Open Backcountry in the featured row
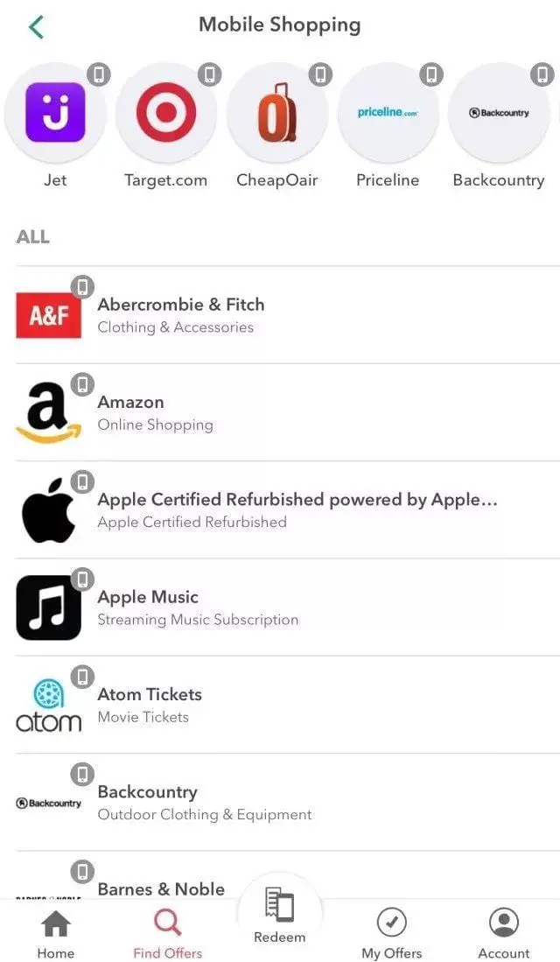 pos(499,113)
